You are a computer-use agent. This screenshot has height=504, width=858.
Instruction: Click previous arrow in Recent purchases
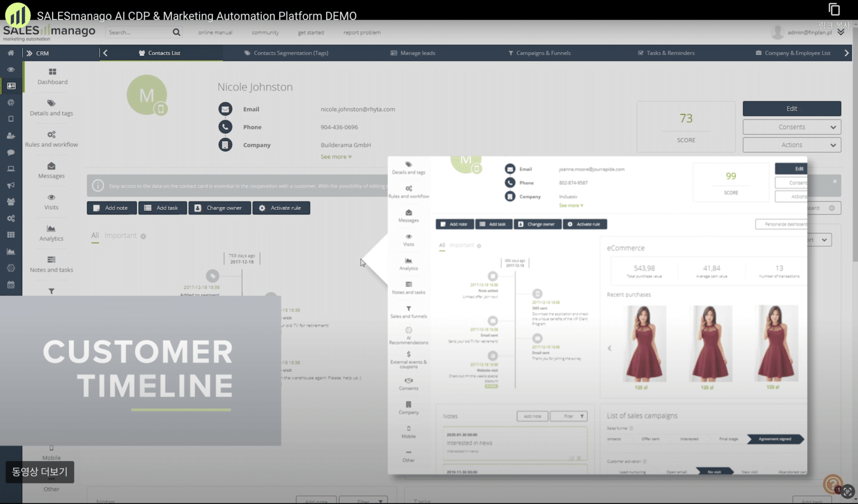point(609,348)
